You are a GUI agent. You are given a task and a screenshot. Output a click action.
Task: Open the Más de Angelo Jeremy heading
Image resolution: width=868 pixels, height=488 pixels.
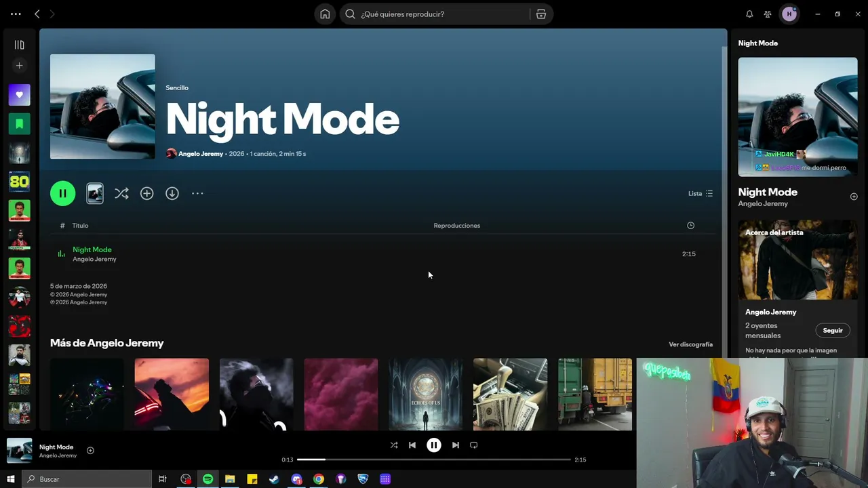tap(107, 343)
